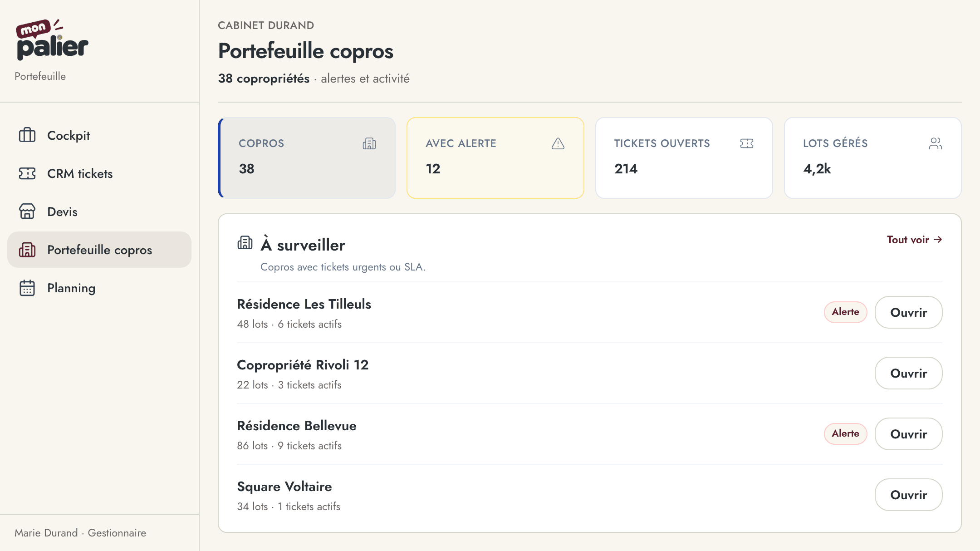Click the building icon in Copros card
The image size is (980, 551).
tap(369, 143)
